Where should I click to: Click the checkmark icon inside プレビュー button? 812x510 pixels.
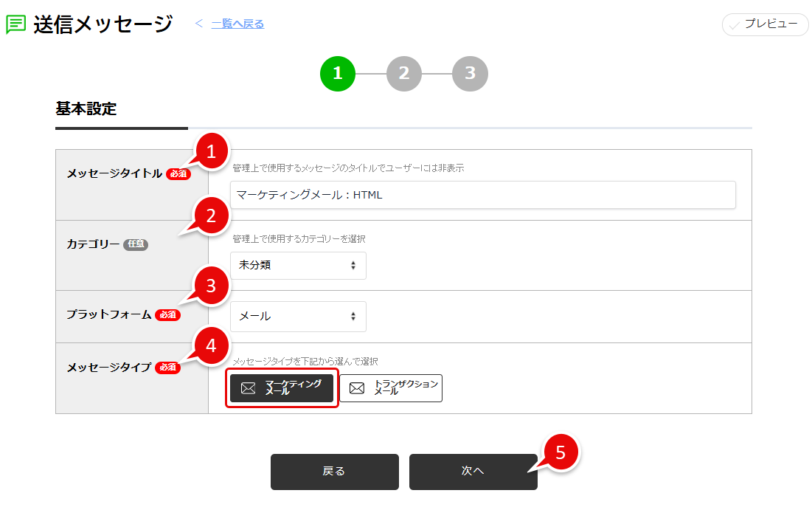(734, 24)
